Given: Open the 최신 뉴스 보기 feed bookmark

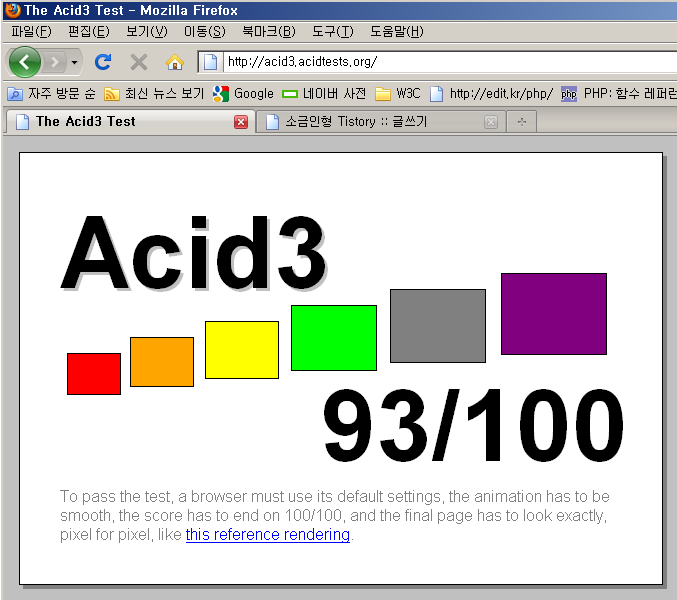Looking at the screenshot, I should click(154, 93).
